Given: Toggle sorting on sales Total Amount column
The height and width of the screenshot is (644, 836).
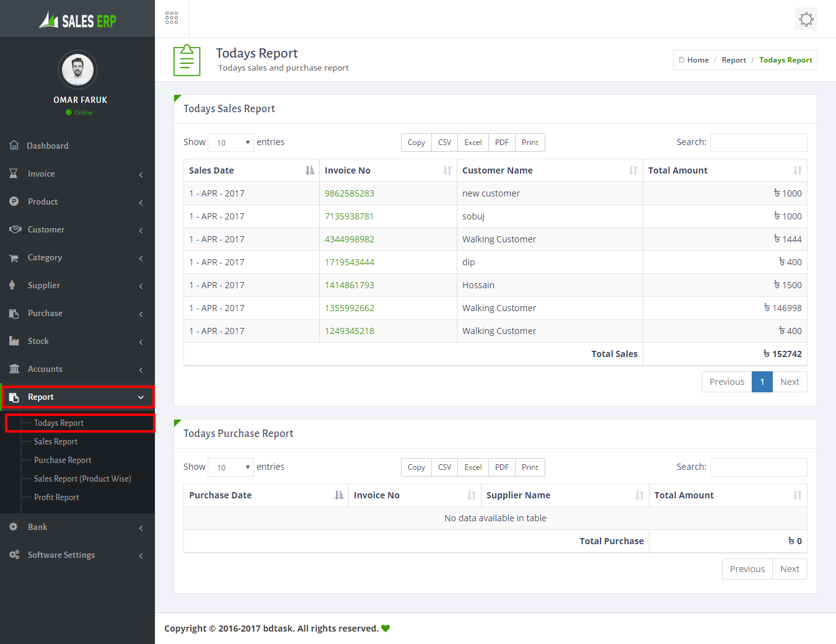Looking at the screenshot, I should click(724, 170).
